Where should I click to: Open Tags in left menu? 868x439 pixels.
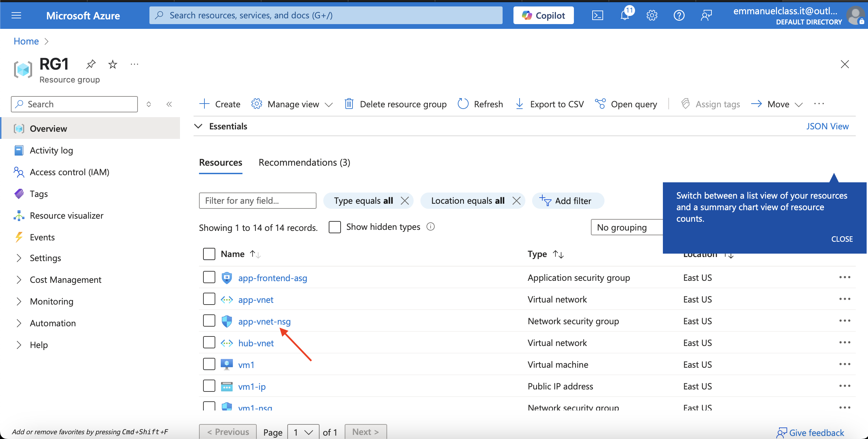tap(39, 194)
